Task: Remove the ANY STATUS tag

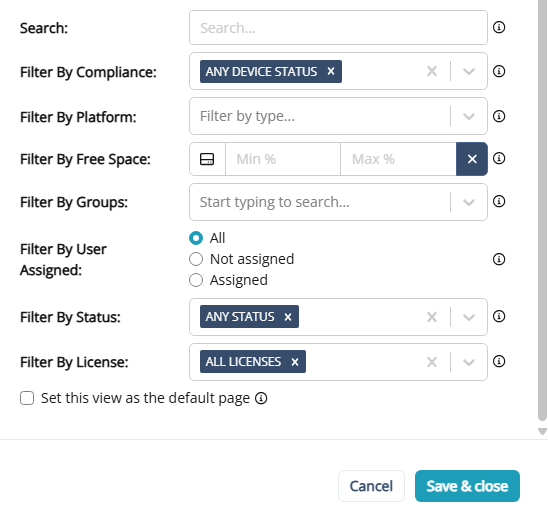Action: click(288, 317)
